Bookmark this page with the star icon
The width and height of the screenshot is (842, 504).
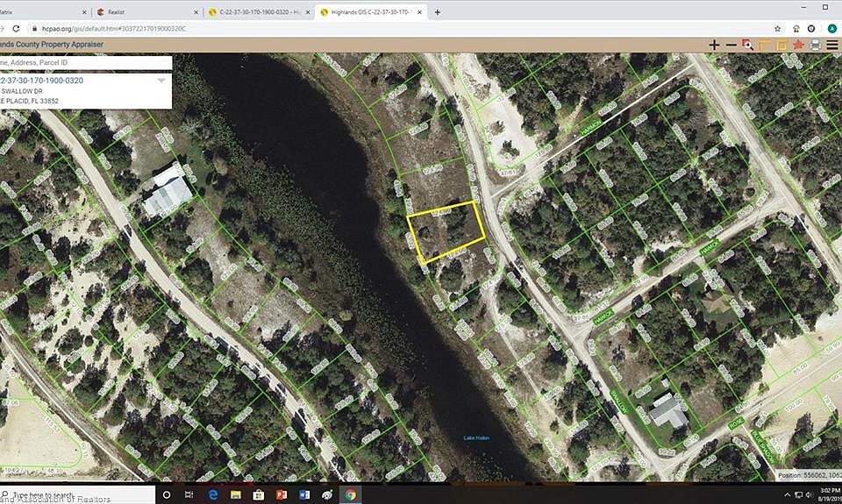point(778,28)
